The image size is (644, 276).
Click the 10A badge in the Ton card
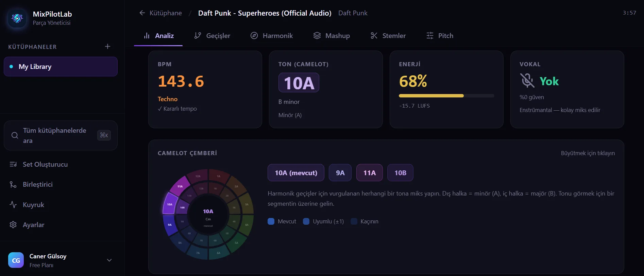(x=299, y=82)
